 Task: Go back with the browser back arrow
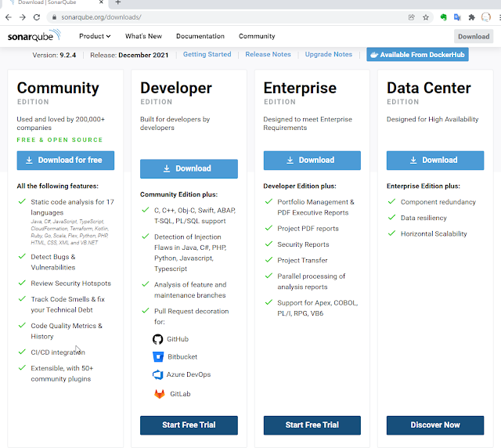pyautogui.click(x=9, y=17)
